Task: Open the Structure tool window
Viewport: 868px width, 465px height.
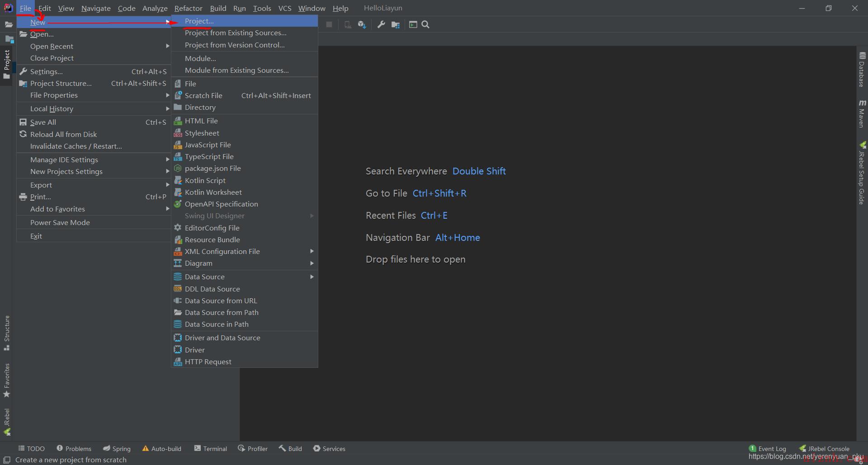Action: (x=6, y=333)
